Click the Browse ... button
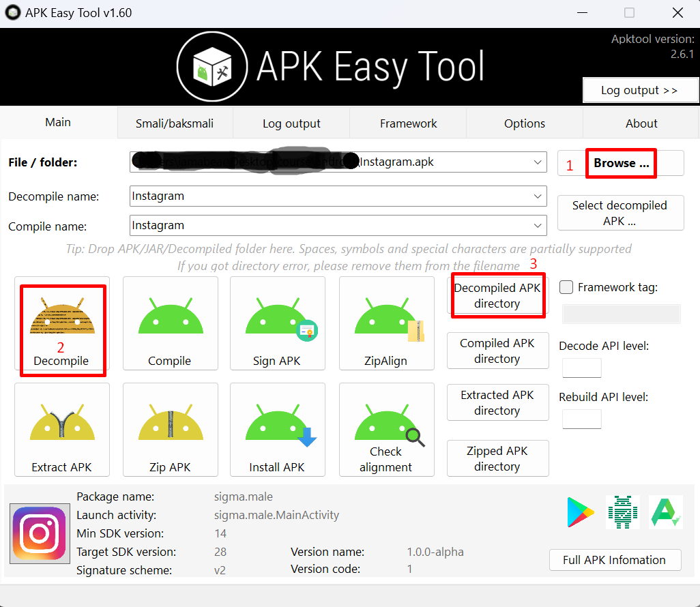The width and height of the screenshot is (700, 607). click(621, 164)
